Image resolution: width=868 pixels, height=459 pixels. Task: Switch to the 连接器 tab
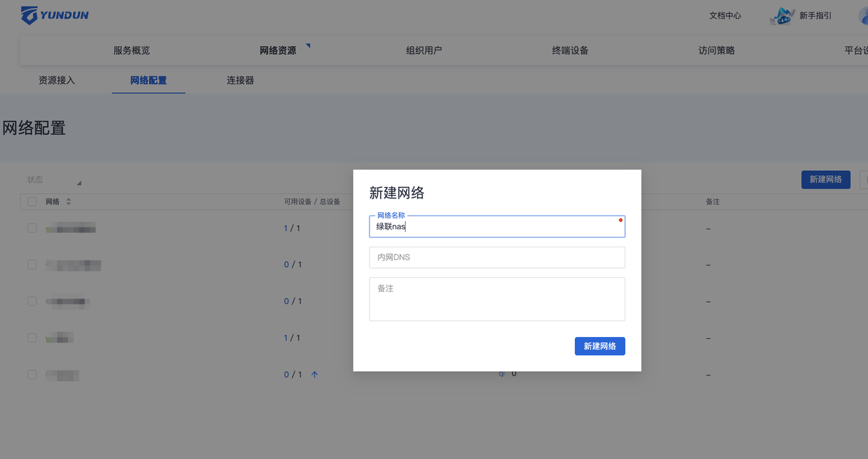coord(240,81)
